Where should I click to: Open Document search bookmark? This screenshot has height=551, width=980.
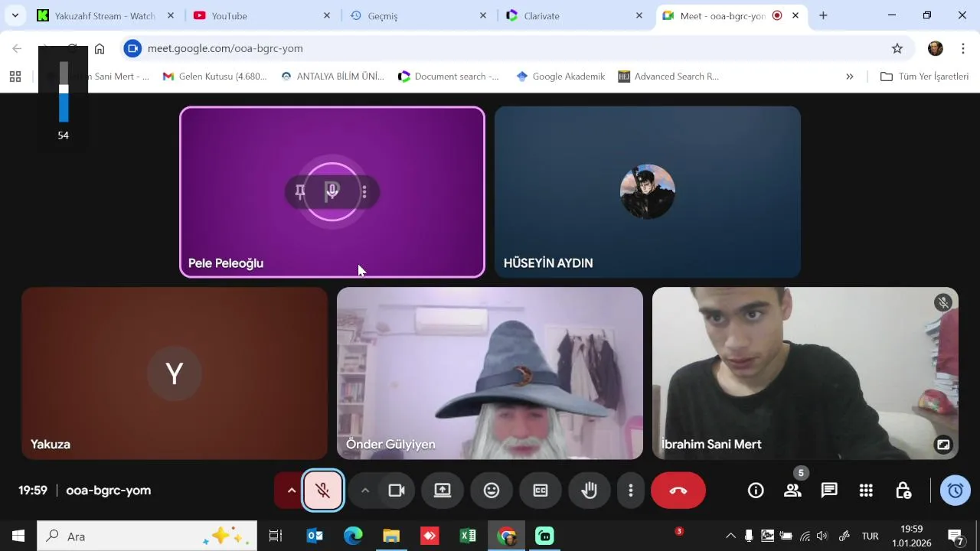(x=449, y=77)
